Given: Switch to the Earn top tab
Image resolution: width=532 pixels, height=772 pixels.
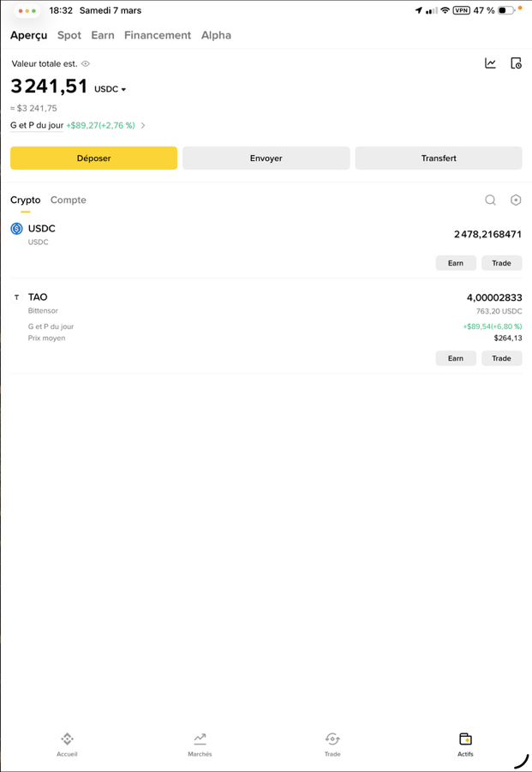Looking at the screenshot, I should click(x=103, y=35).
